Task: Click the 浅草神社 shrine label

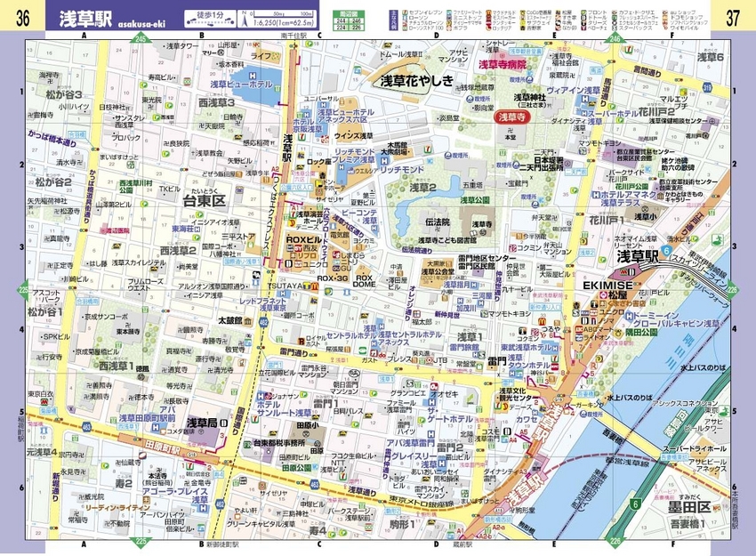Action: [529, 97]
